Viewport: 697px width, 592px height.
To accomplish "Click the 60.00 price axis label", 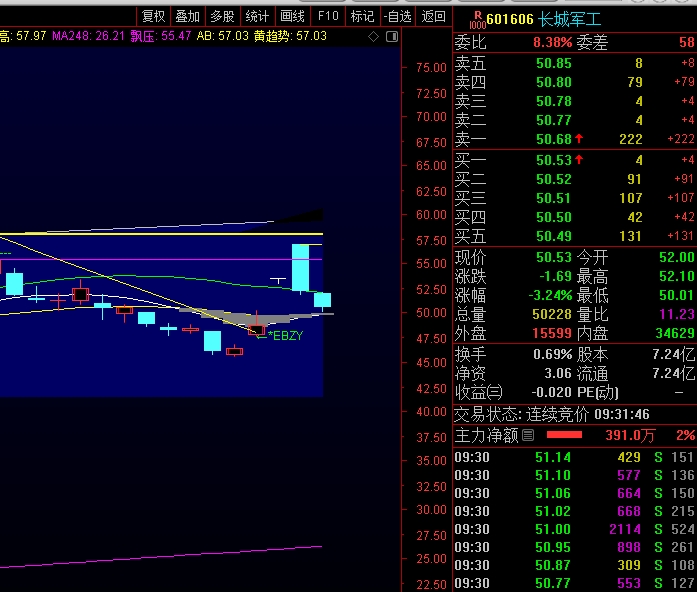I will [431, 215].
